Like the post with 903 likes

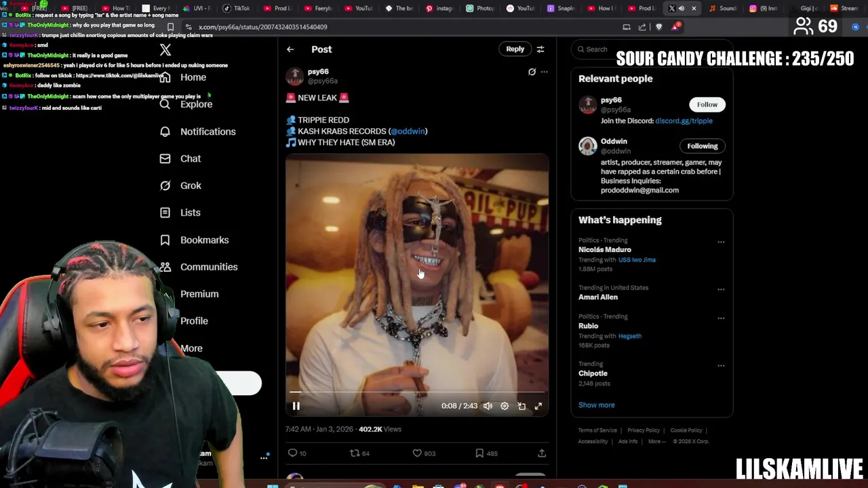tap(424, 453)
